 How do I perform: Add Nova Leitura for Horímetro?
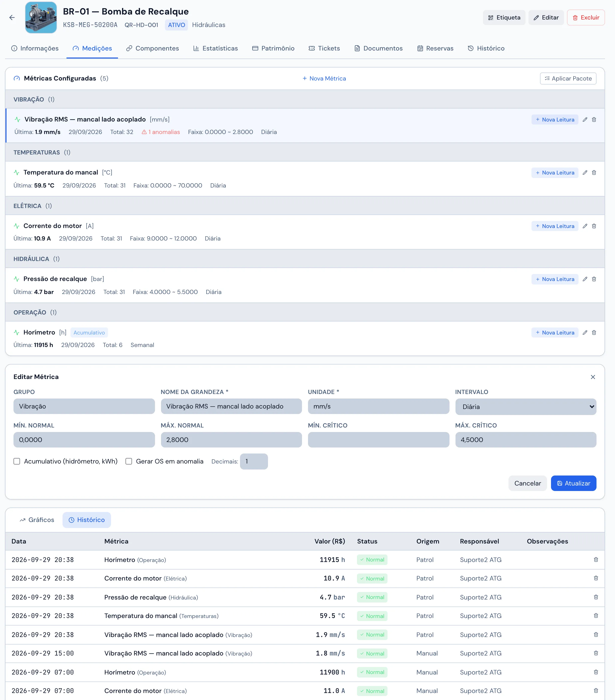(555, 332)
